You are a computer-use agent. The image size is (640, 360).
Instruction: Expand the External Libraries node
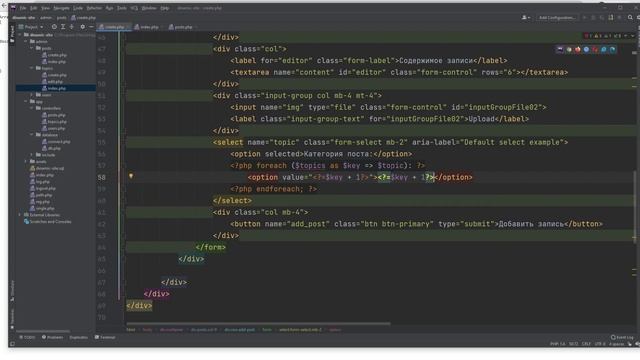(20, 215)
